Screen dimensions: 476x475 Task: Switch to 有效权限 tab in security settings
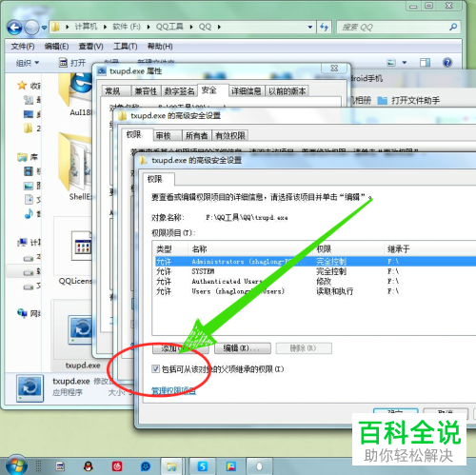(230, 136)
